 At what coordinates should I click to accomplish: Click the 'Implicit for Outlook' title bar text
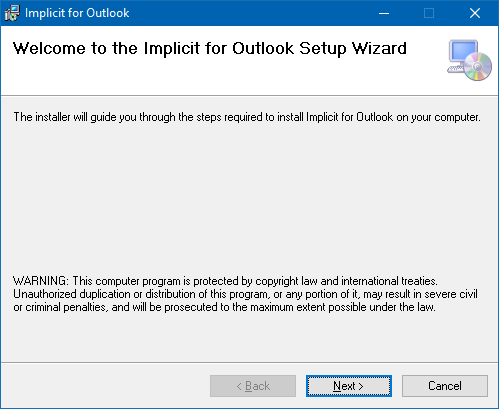(x=77, y=13)
